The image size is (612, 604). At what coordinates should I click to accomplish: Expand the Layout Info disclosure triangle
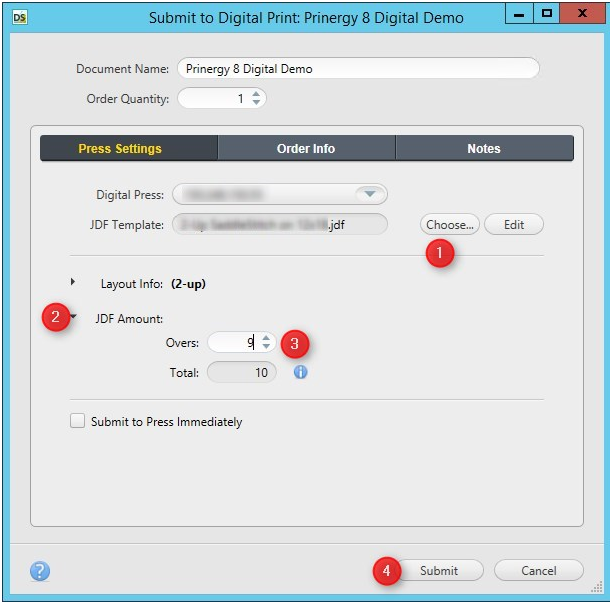tap(73, 282)
